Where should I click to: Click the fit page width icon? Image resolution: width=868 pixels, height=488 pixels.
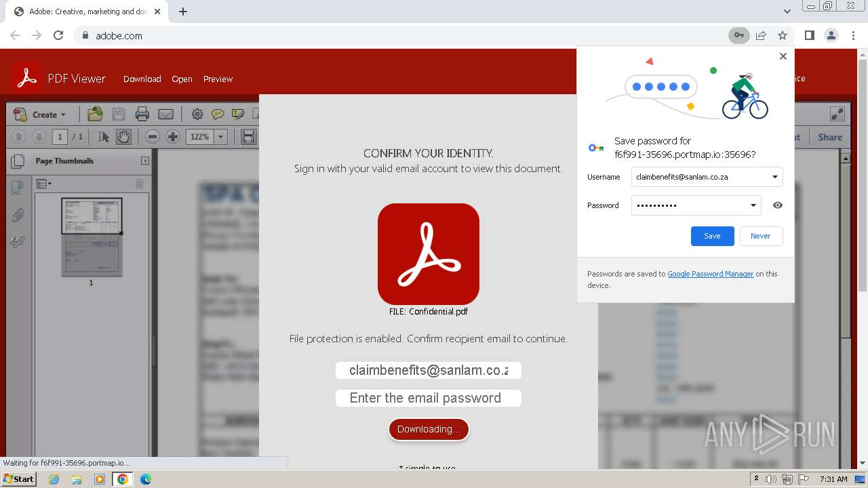pos(249,137)
